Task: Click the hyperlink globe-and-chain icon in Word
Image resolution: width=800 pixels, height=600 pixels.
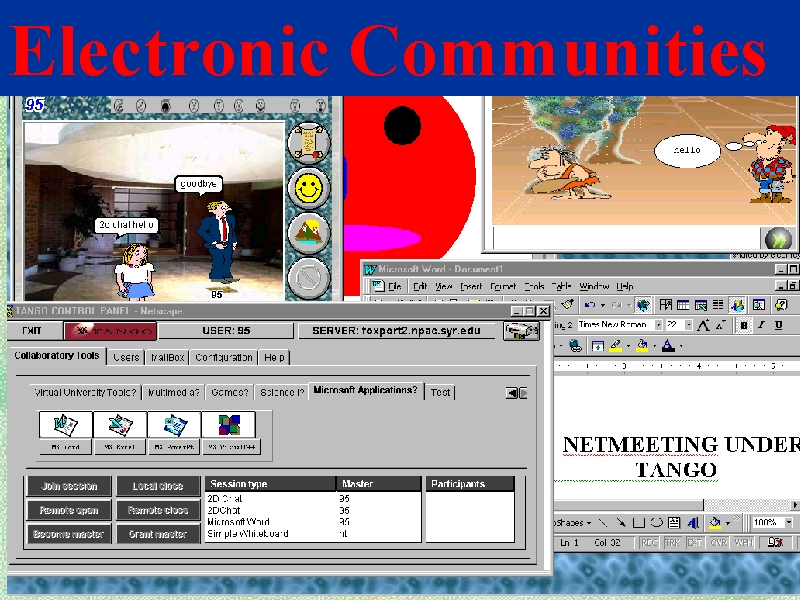Action: [x=576, y=346]
